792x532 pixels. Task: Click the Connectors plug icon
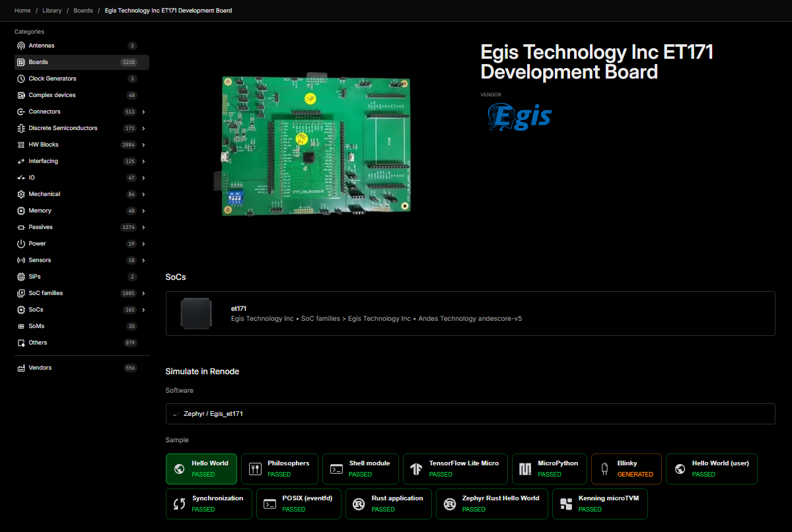(20, 112)
